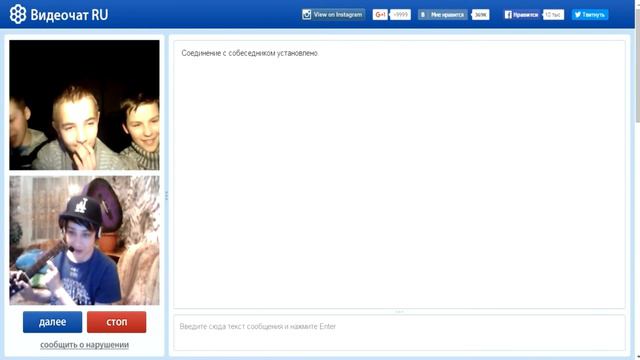Click the splitter handle above the message input
The image size is (640, 360).
pos(399,312)
